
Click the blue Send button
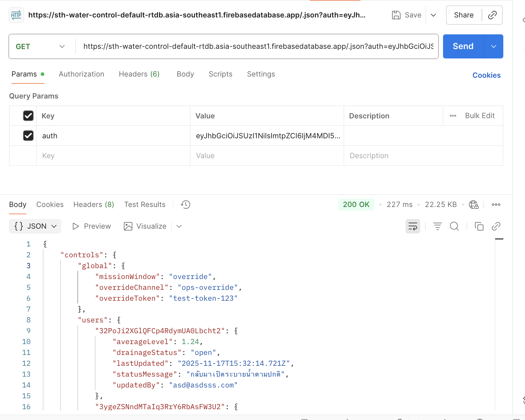tap(463, 46)
